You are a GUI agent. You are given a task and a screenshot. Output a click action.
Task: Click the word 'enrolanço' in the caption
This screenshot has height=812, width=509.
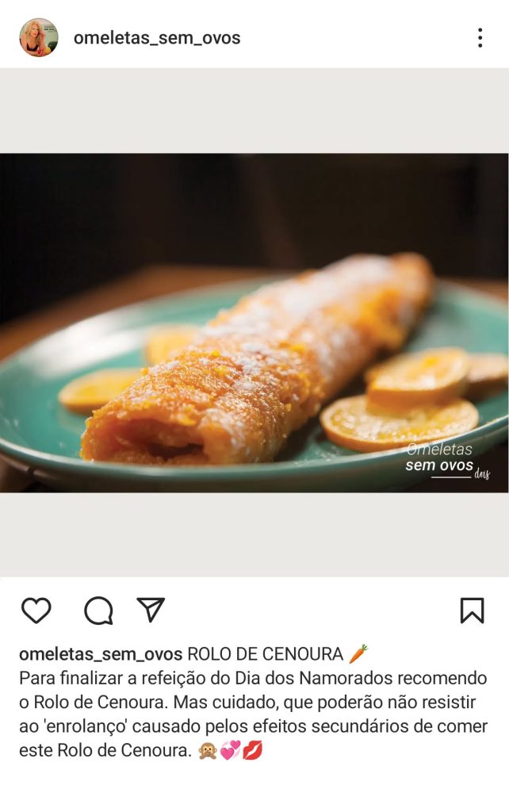pyautogui.click(x=86, y=726)
